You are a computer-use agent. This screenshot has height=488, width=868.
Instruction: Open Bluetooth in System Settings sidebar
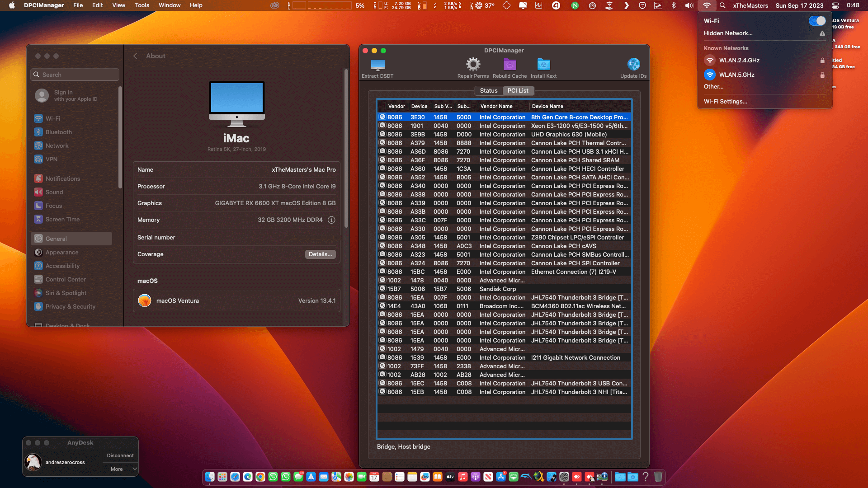tap(71, 132)
